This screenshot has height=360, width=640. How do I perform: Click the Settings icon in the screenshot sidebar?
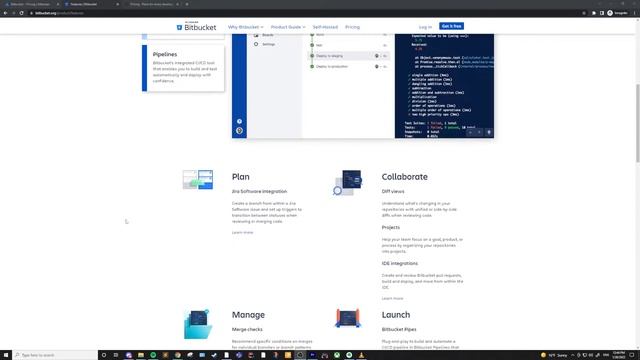pyautogui.click(x=256, y=44)
